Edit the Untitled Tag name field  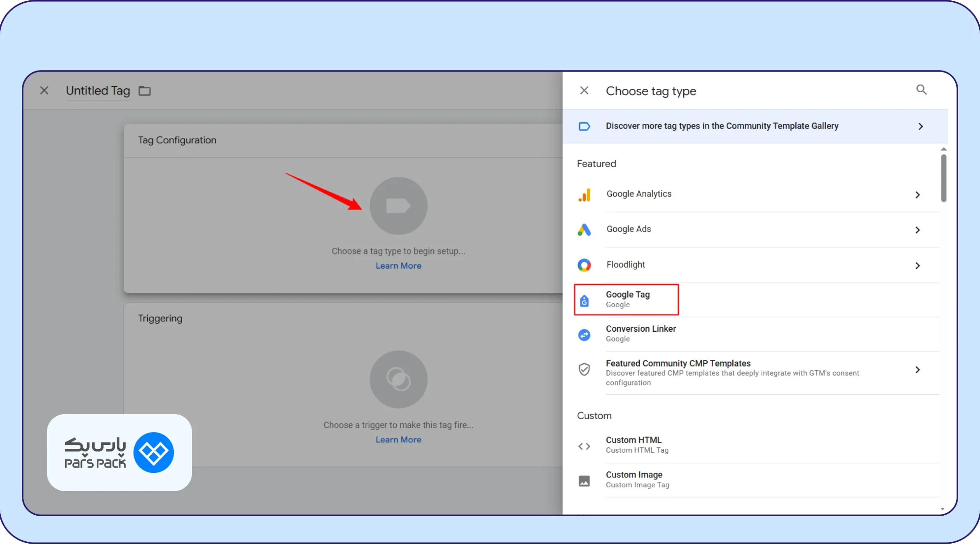click(x=98, y=91)
